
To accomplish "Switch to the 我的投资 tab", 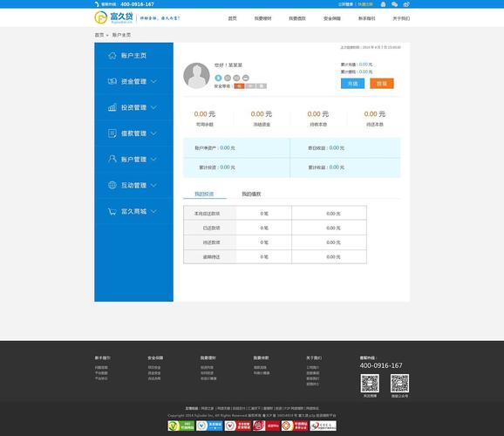I will (x=204, y=194).
